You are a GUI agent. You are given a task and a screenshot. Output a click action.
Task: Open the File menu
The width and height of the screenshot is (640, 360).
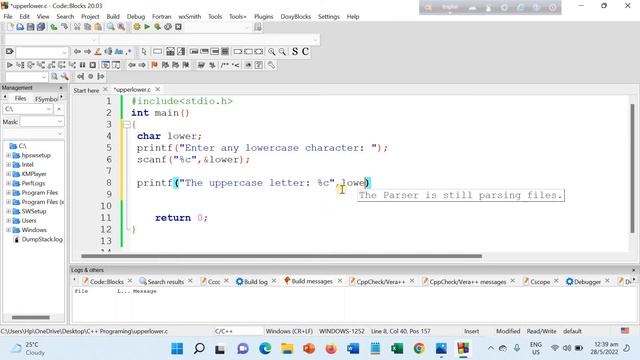[8, 17]
